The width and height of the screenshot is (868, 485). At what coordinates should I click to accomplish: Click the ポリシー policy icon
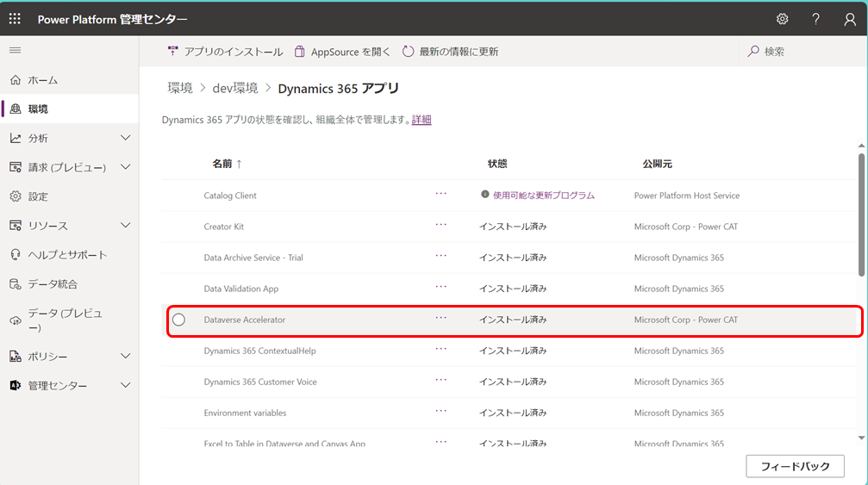point(16,357)
